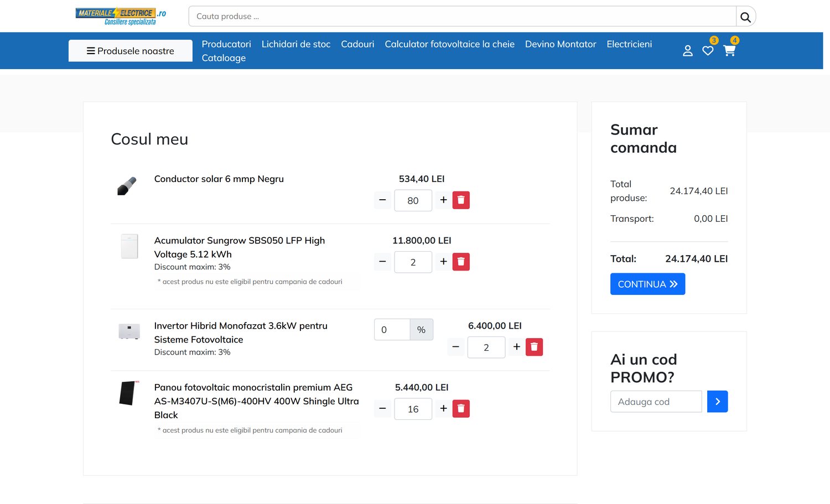Decrease quantity of Panou fotovoltaic AEG
The image size is (830, 504).
(382, 409)
